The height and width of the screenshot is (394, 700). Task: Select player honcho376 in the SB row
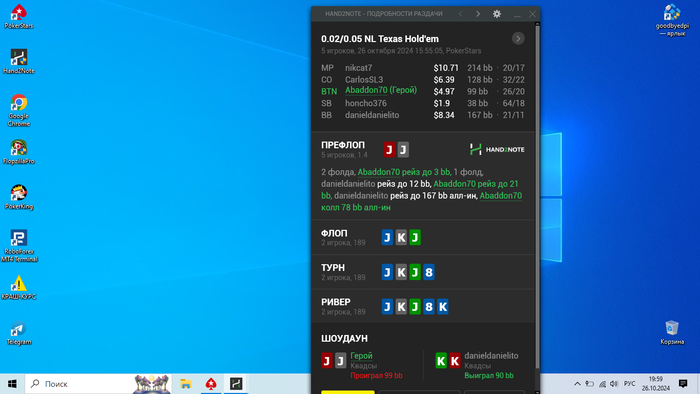click(366, 103)
